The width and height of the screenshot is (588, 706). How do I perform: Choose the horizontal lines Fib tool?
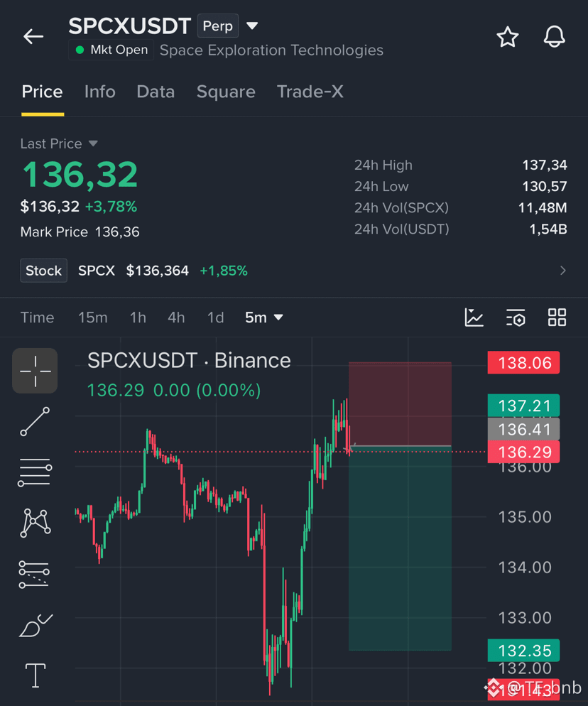point(35,472)
